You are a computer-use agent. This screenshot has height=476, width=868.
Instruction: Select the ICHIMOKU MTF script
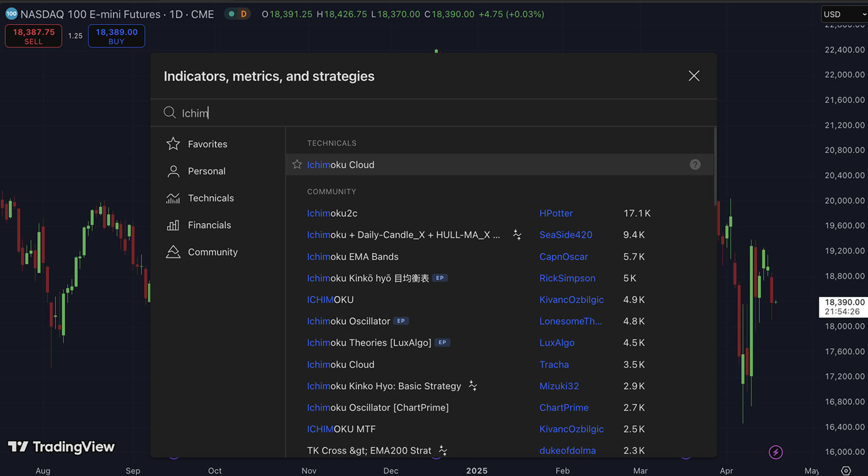pyautogui.click(x=341, y=429)
